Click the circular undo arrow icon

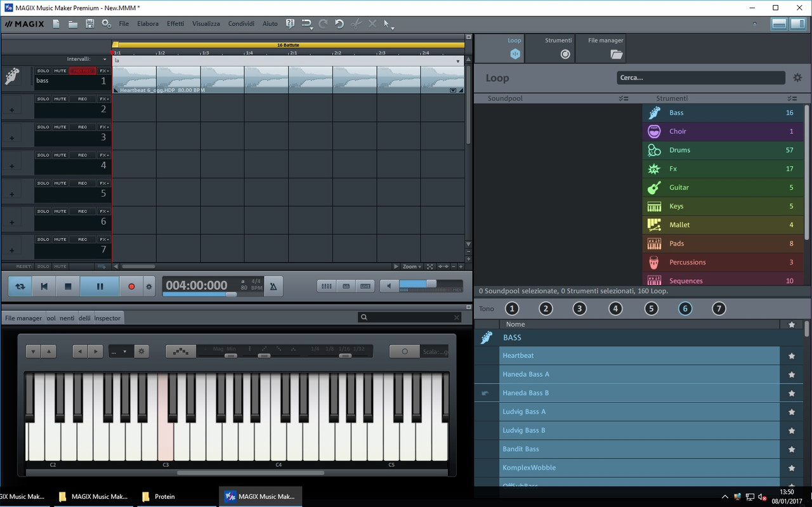339,23
